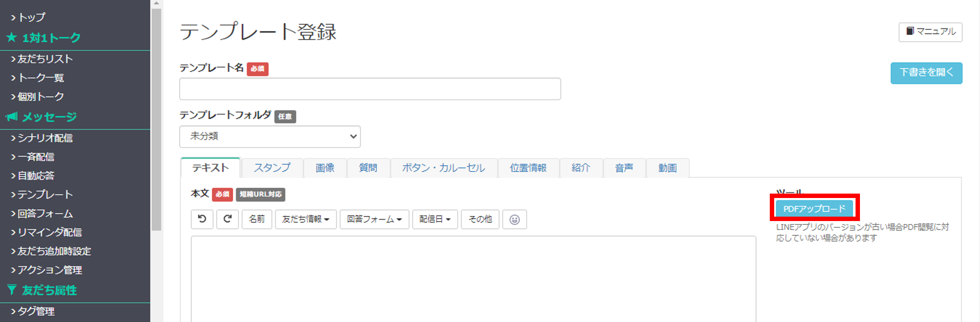Screen dimensions: 980x322
Task: Click the redo arrow icon in the editor toolbar
Action: (227, 219)
